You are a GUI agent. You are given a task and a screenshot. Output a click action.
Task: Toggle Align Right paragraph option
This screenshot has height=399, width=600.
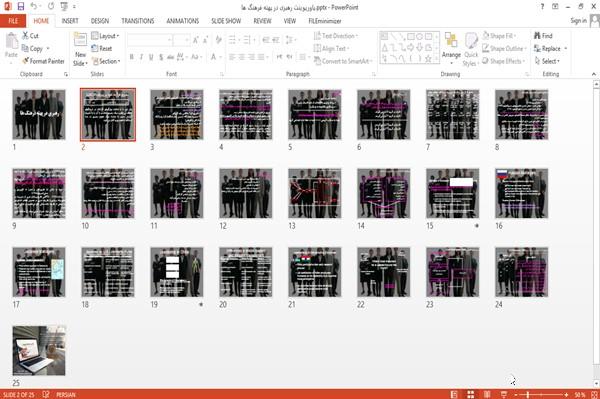[x=251, y=57]
